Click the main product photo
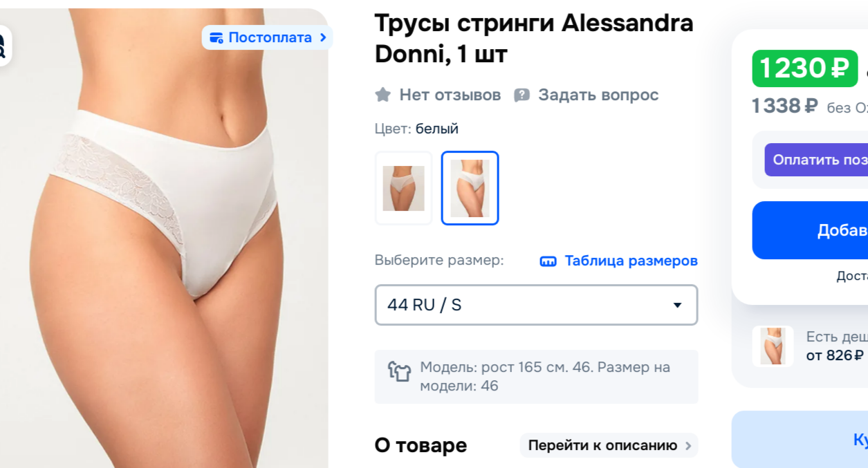The image size is (868, 468). pos(164,238)
